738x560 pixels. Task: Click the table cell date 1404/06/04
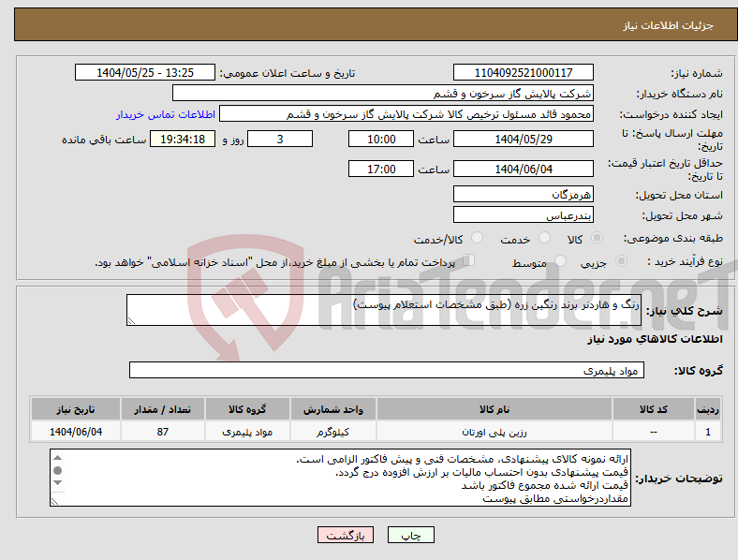pyautogui.click(x=76, y=431)
